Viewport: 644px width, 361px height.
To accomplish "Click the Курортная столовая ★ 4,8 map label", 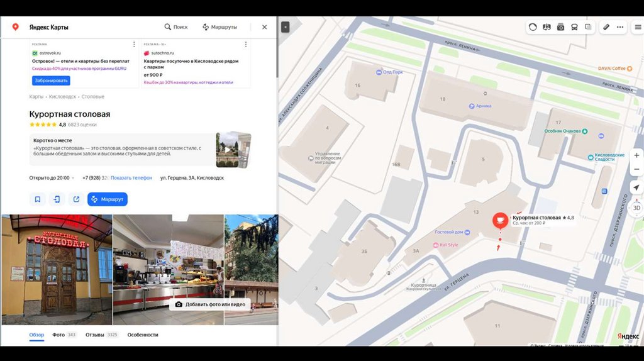I will click(543, 218).
